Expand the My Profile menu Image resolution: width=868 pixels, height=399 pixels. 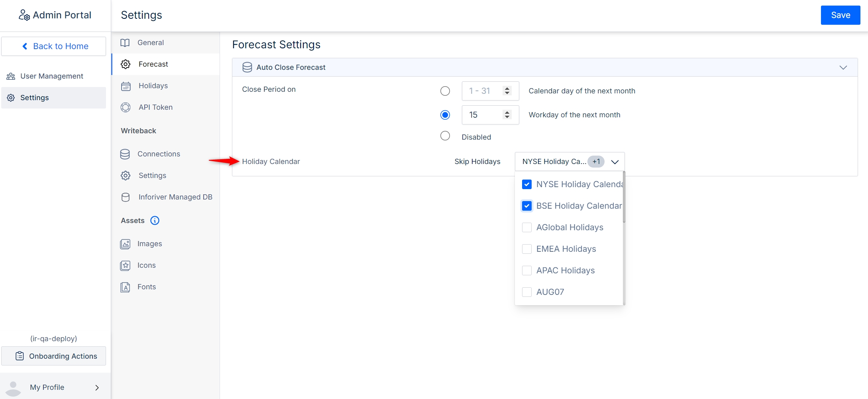tap(97, 387)
